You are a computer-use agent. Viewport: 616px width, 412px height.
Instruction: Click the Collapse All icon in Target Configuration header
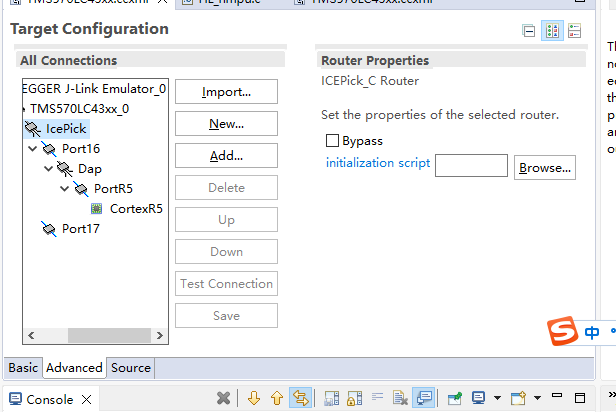pyautogui.click(x=529, y=31)
